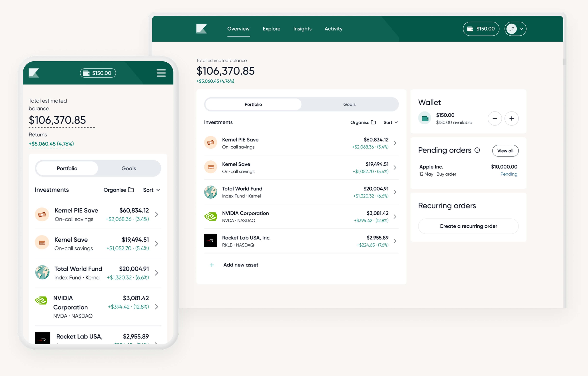Click Rocket Lab logo icon in mobile list

tap(42, 338)
